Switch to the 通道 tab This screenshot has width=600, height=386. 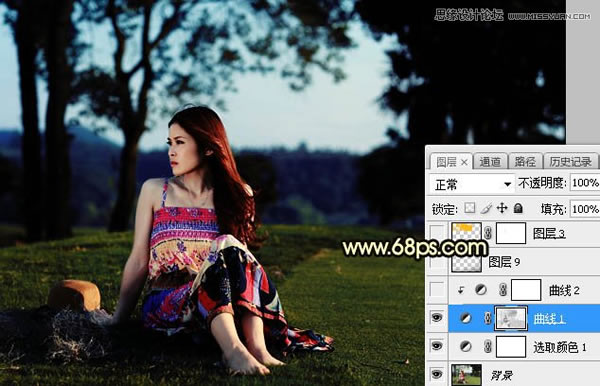click(x=490, y=162)
